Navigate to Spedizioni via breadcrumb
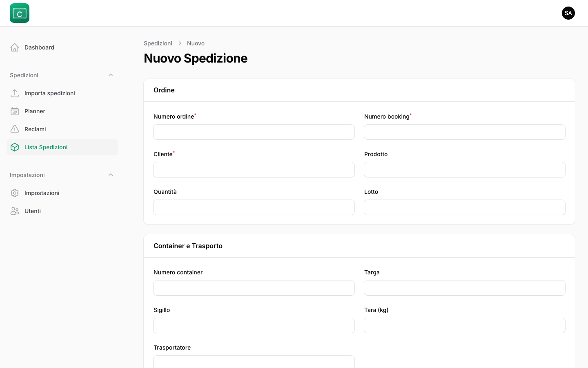This screenshot has width=588, height=368. point(158,43)
